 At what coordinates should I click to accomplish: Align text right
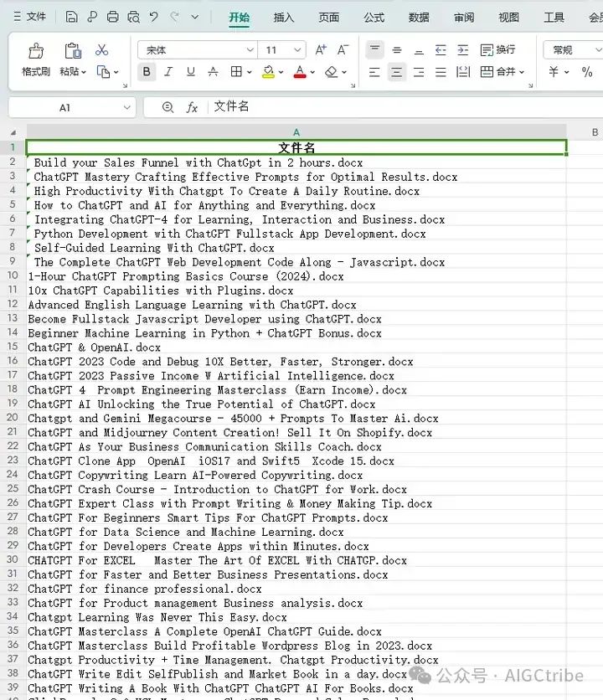tap(419, 72)
